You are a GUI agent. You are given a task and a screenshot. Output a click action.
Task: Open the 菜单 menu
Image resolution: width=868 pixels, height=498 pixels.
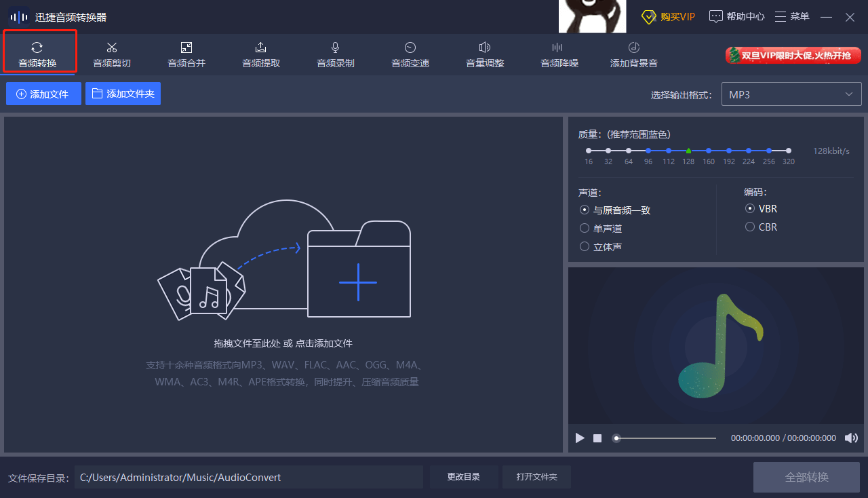[x=792, y=17]
